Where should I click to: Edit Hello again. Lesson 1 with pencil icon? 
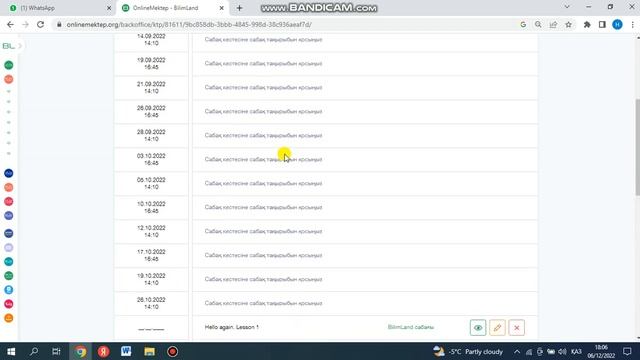[x=497, y=327]
